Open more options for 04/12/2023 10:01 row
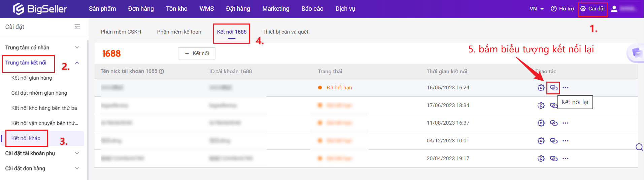The width and height of the screenshot is (644, 180). [566, 141]
